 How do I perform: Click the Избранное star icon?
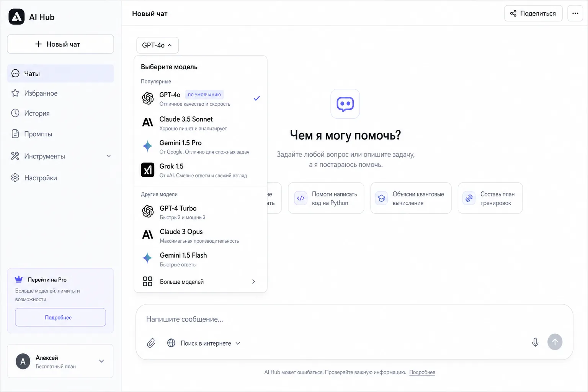15,93
